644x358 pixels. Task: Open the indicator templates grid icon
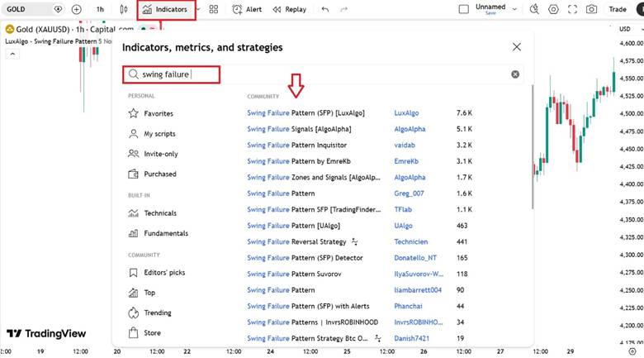(x=214, y=9)
